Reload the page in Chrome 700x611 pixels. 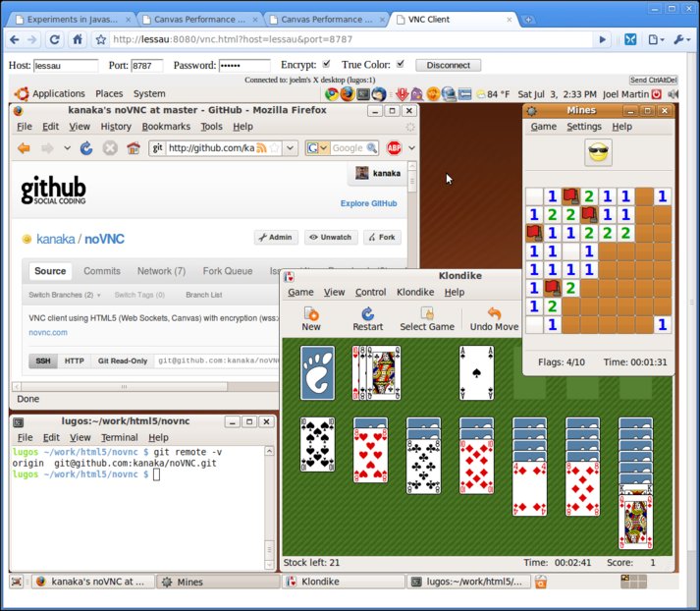54,39
